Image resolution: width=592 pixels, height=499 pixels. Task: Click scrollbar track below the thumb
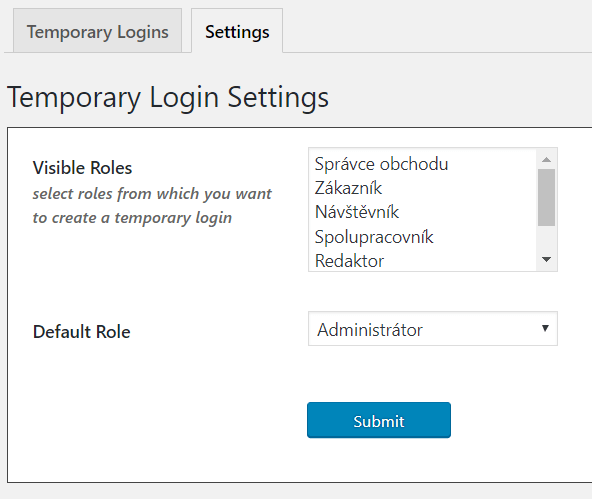coord(546,238)
